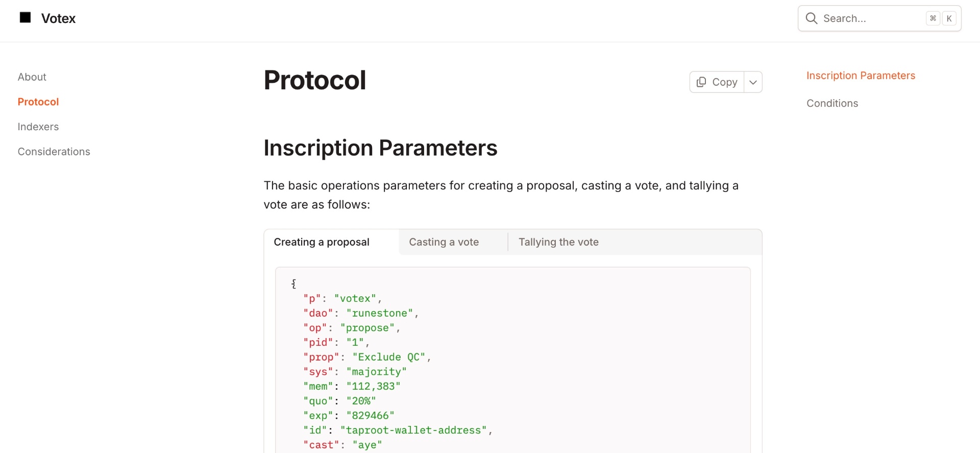Image resolution: width=980 pixels, height=453 pixels.
Task: Click the Search input field
Action: tap(868, 18)
